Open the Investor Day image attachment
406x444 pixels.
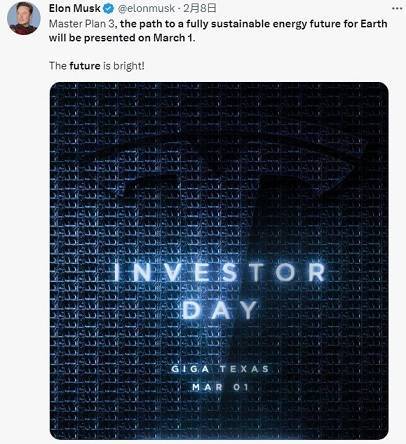[x=219, y=261]
